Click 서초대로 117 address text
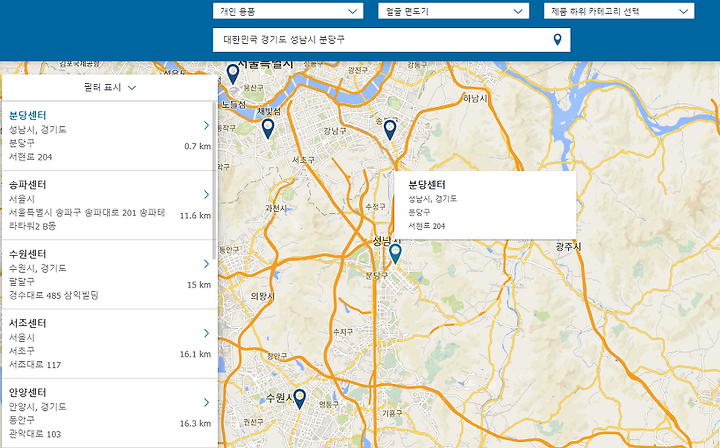This screenshot has height=448, width=720. 35,365
